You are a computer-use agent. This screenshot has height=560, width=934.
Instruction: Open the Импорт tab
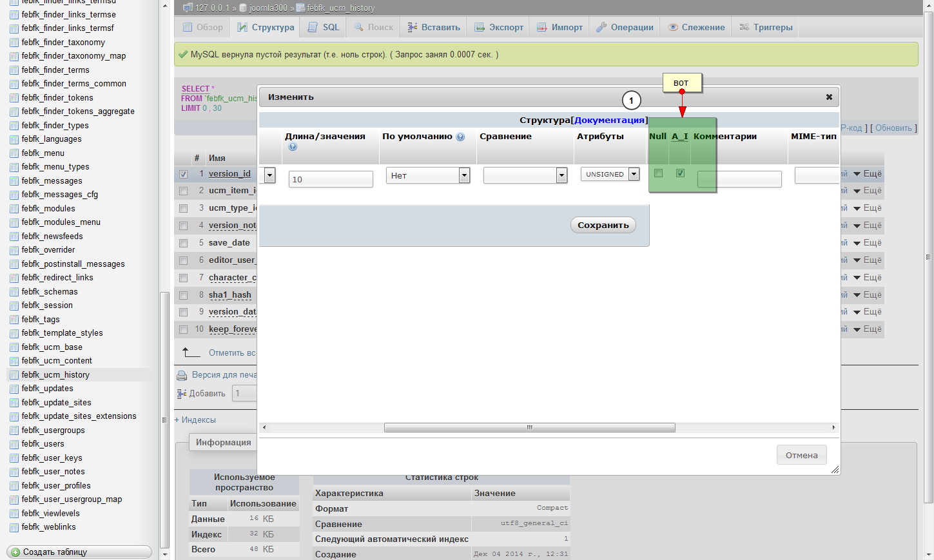click(x=559, y=28)
